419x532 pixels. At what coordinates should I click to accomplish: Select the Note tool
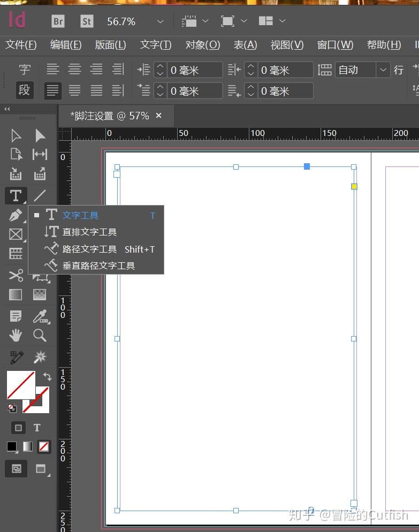(16, 316)
